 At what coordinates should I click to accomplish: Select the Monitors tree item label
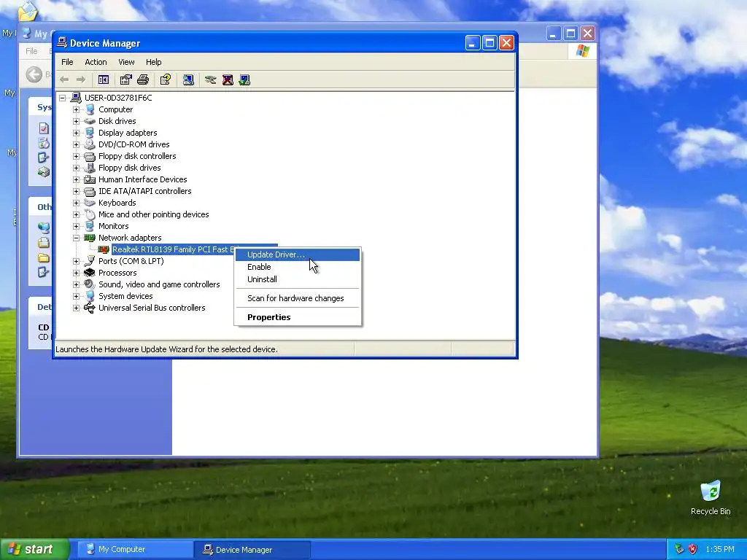(x=113, y=226)
